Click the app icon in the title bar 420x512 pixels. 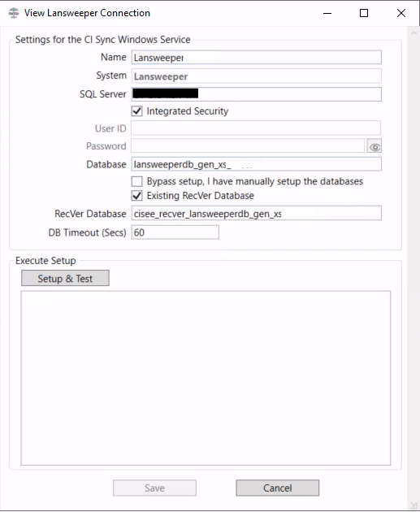[13, 13]
